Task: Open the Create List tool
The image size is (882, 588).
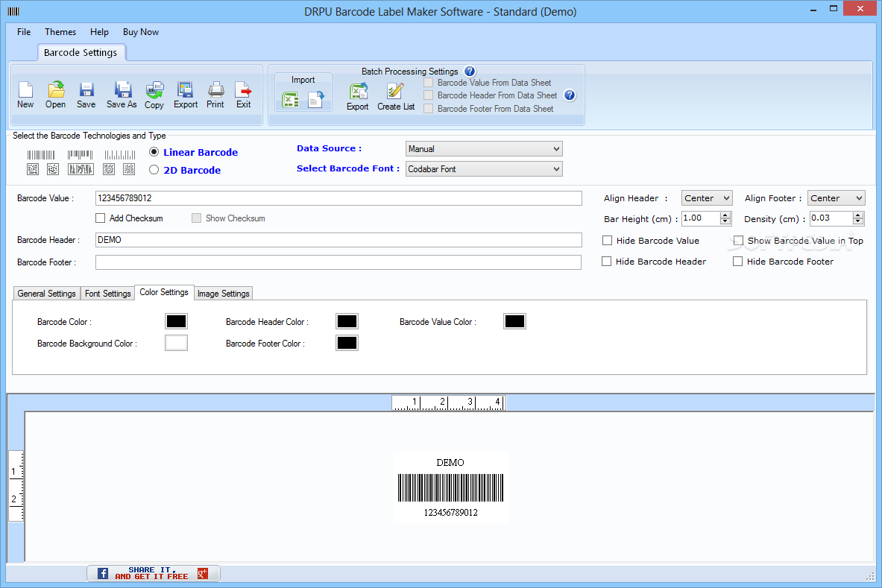Action: (396, 97)
